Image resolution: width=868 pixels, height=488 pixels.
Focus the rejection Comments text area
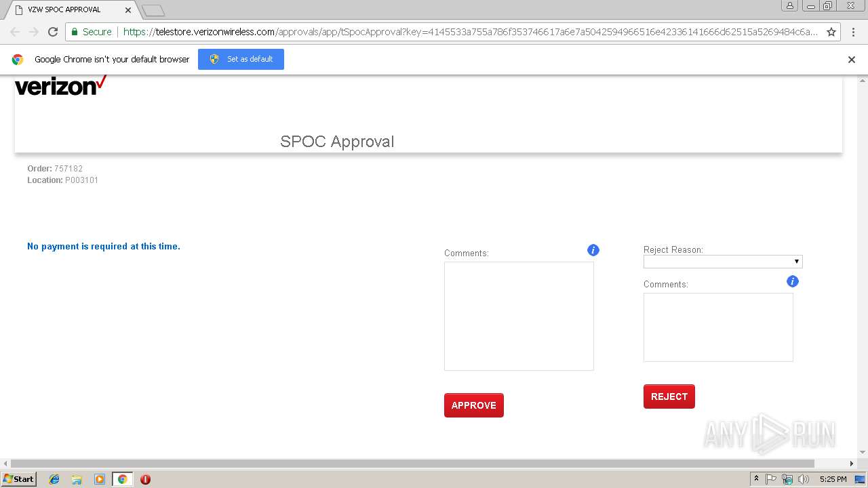click(718, 327)
